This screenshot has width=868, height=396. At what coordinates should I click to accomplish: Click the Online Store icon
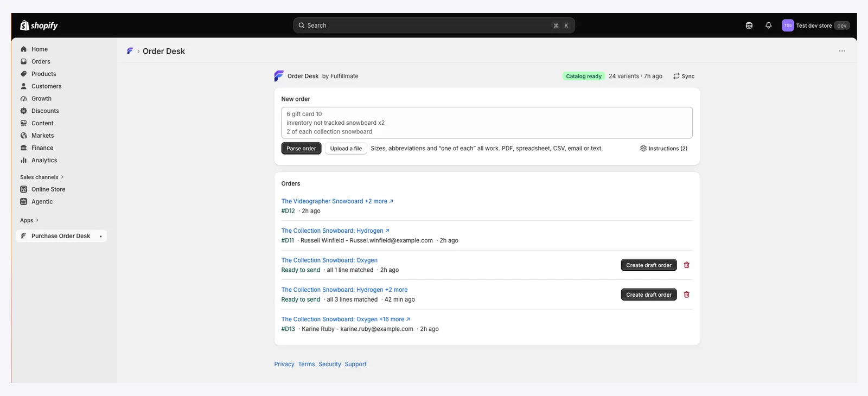(x=23, y=189)
